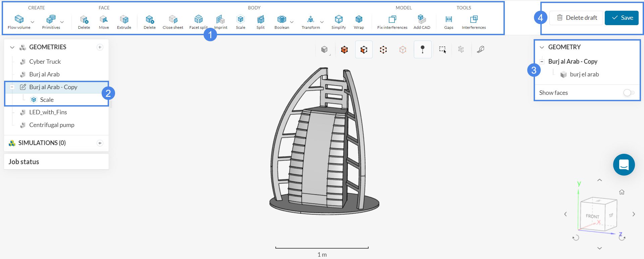Viewport: 644px width, 259px height.
Task: Click the Add CAD icon
Action: pos(422,19)
